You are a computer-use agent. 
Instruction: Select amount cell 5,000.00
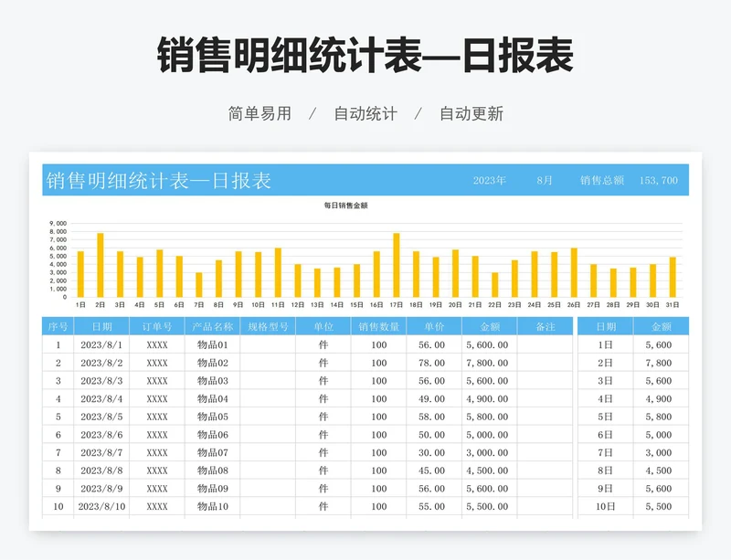click(490, 435)
